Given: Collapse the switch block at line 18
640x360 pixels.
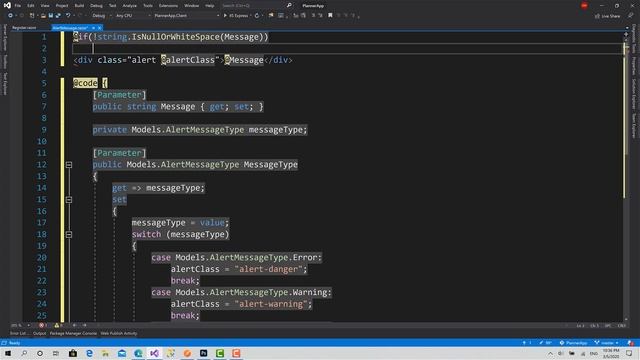Looking at the screenshot, I should pos(69,235).
